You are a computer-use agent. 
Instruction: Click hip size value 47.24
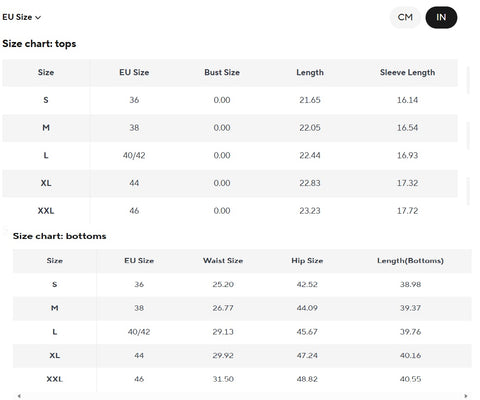pos(307,356)
